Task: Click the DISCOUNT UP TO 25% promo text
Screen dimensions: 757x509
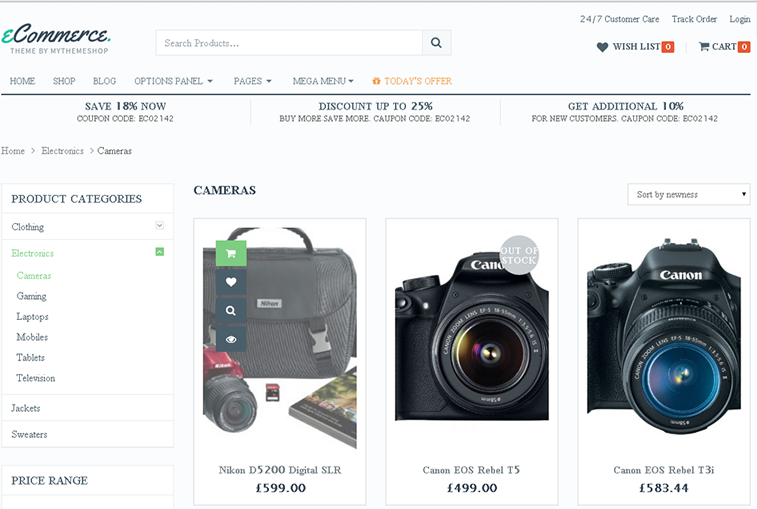Action: [375, 106]
